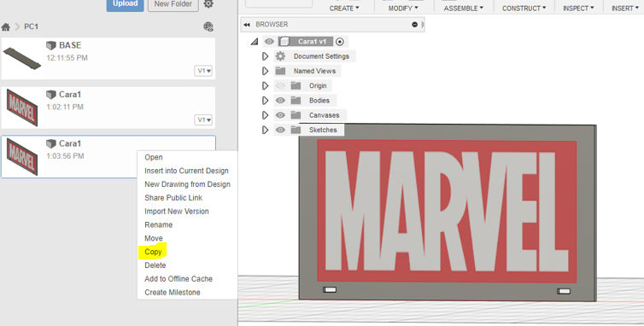Click the Named Views folder icon
The image size is (644, 326).
coord(280,71)
